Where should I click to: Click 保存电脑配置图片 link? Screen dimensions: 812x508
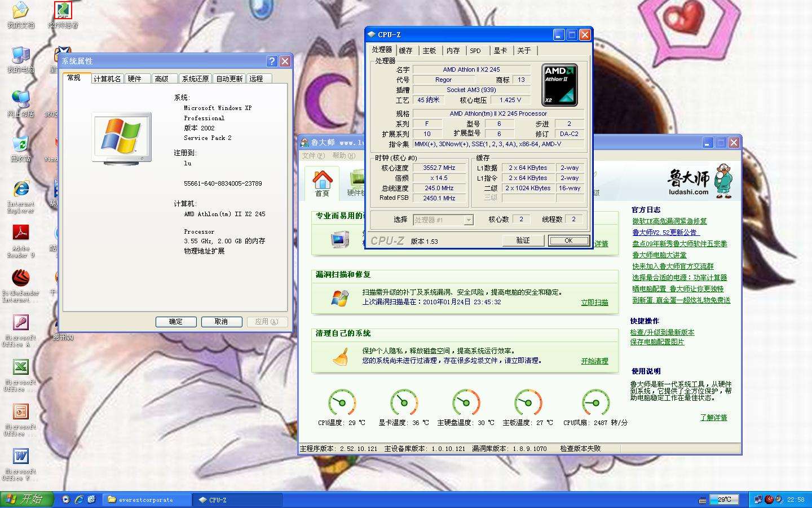tap(657, 342)
